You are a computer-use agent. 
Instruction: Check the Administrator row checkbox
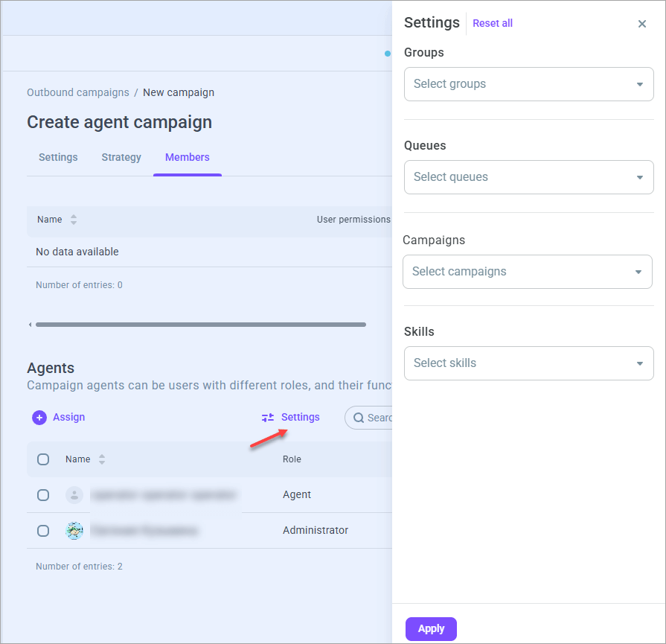click(x=43, y=531)
